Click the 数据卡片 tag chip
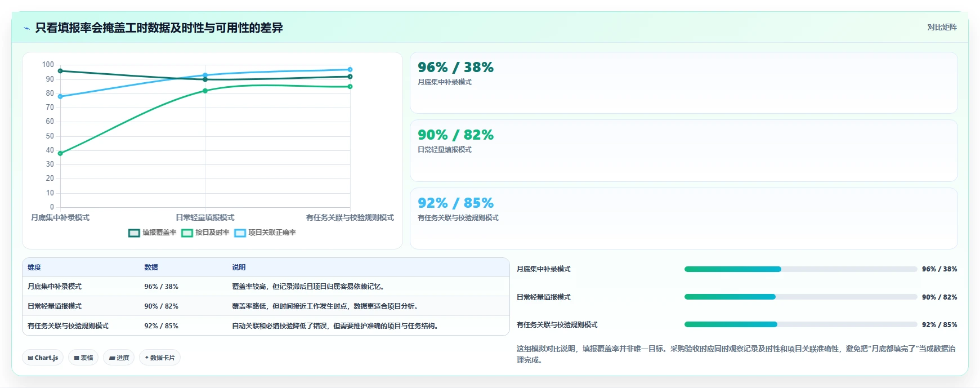This screenshot has height=388, width=980. (160, 358)
